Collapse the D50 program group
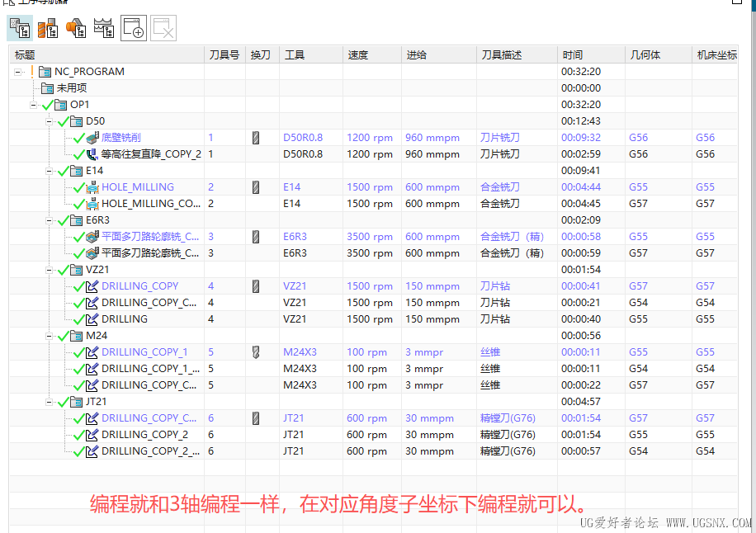 click(50, 121)
